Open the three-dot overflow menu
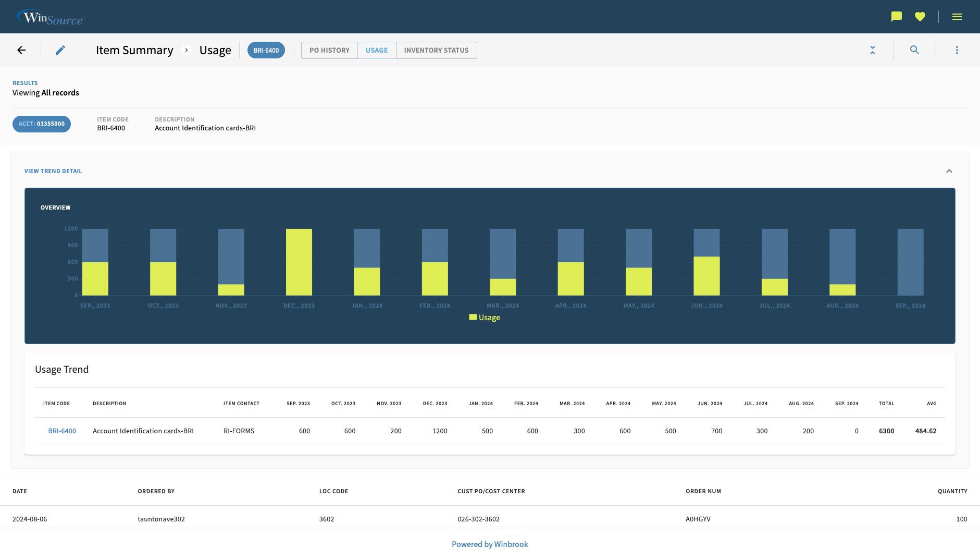 957,50
